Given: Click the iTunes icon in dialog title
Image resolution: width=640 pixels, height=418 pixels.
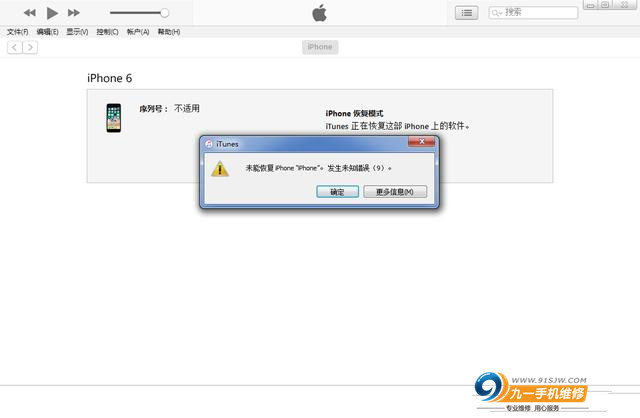Looking at the screenshot, I should tap(209, 144).
